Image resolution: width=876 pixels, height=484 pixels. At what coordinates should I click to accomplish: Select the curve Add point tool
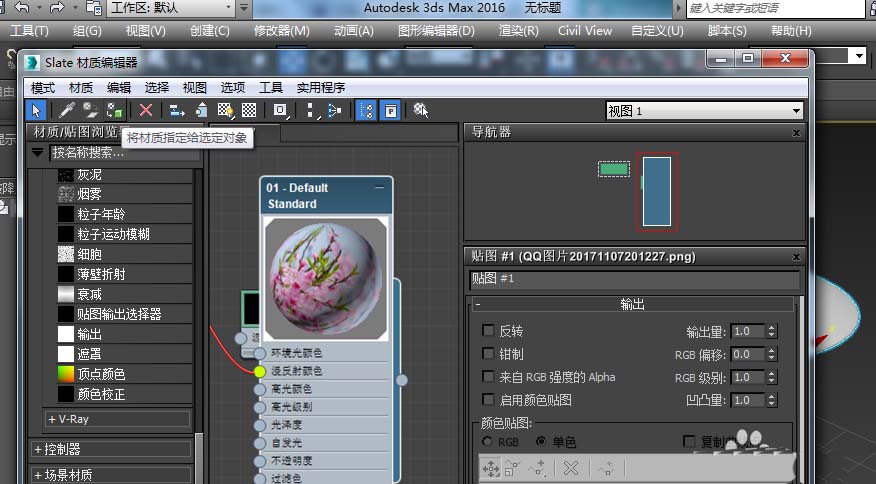[x=537, y=468]
